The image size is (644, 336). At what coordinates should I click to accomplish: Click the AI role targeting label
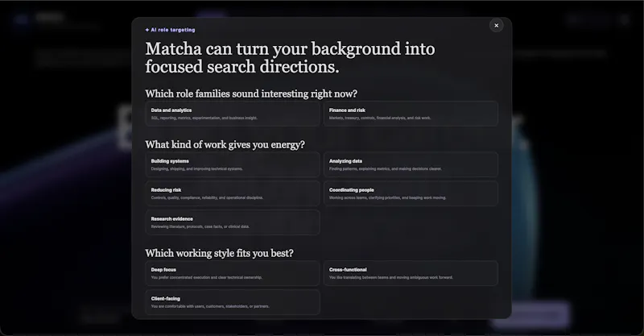point(173,30)
